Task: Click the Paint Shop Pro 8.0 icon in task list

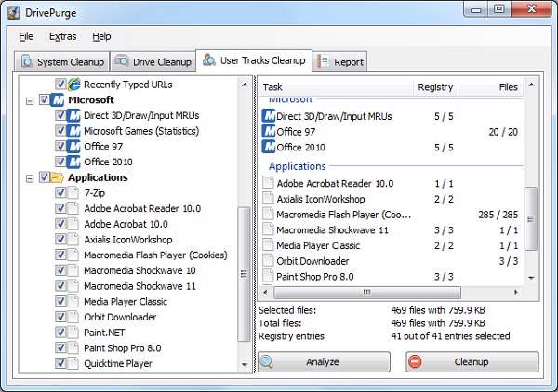Action: 268,276
